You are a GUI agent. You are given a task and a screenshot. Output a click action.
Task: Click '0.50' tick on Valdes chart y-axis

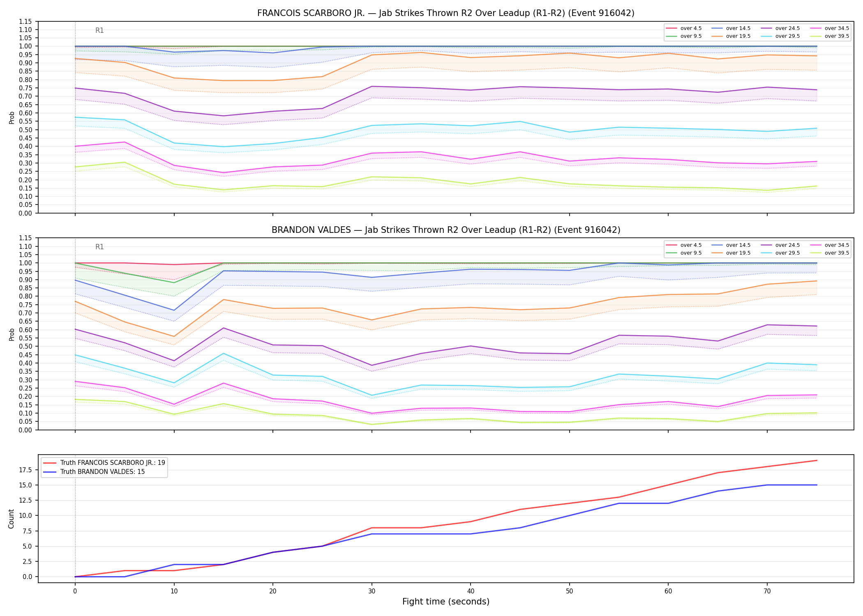26,347
